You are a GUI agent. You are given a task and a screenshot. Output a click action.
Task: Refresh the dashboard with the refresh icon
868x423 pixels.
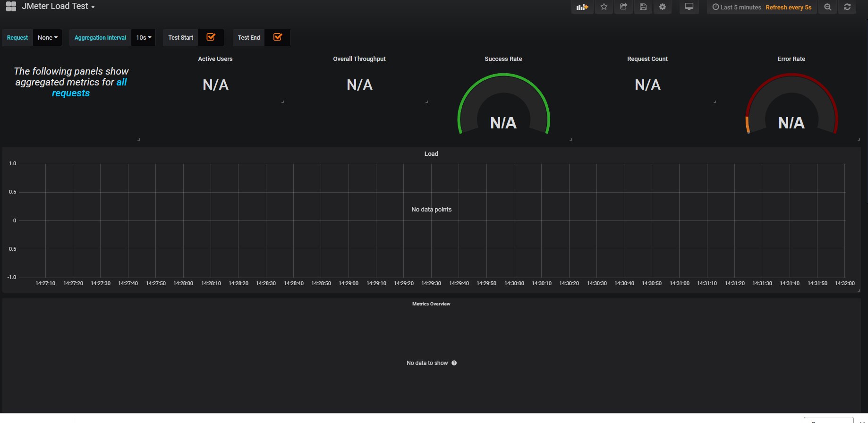point(847,7)
